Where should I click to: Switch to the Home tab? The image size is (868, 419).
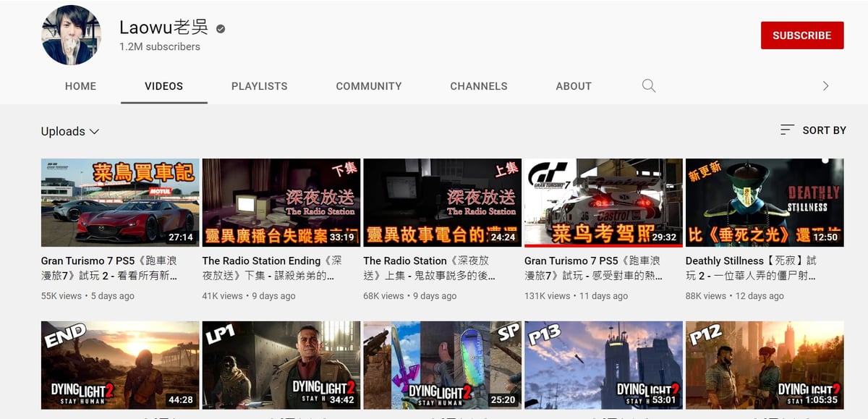80,86
